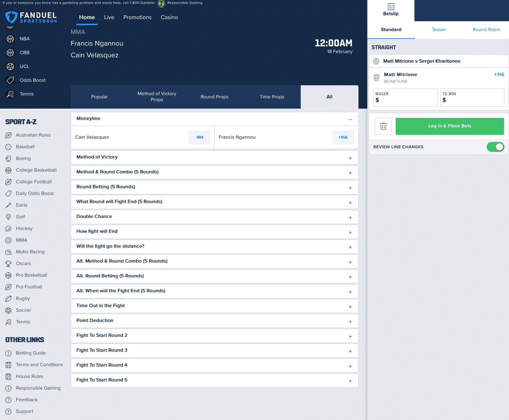Click the Betting Guide info icon
Viewport: 509px width, 420px height.
9,353
